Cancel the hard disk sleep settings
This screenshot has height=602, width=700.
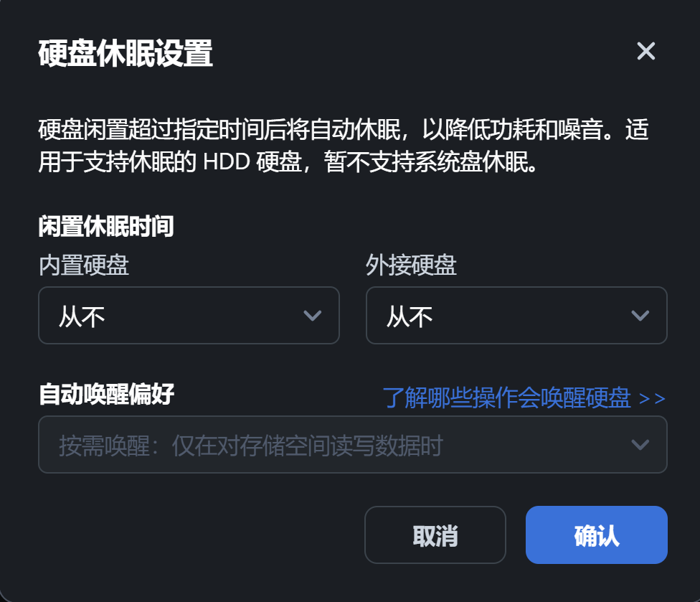coord(435,535)
